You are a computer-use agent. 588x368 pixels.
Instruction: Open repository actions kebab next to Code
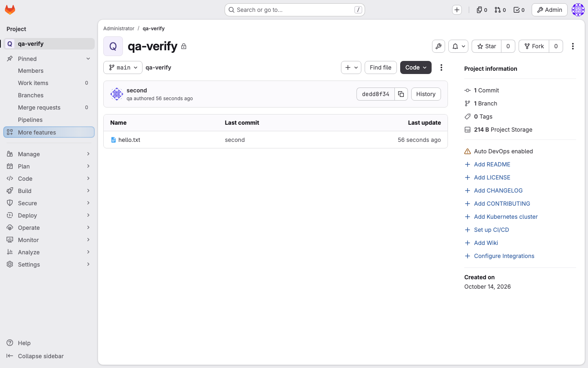(441, 67)
